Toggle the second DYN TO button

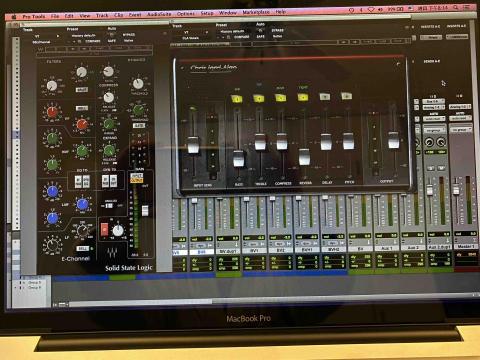coord(113,181)
